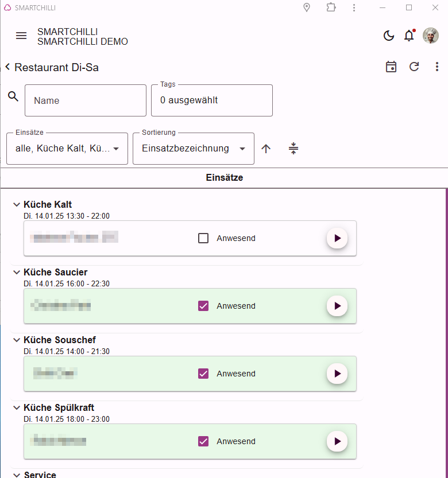The height and width of the screenshot is (478, 448).
Task: Start the Küche Souschef shift play button
Action: tap(337, 374)
